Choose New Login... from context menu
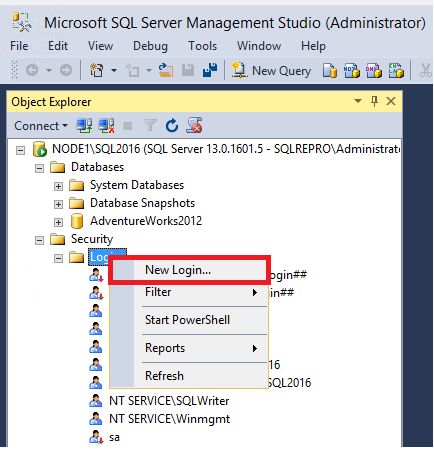This screenshot has height=450, width=434. click(189, 270)
